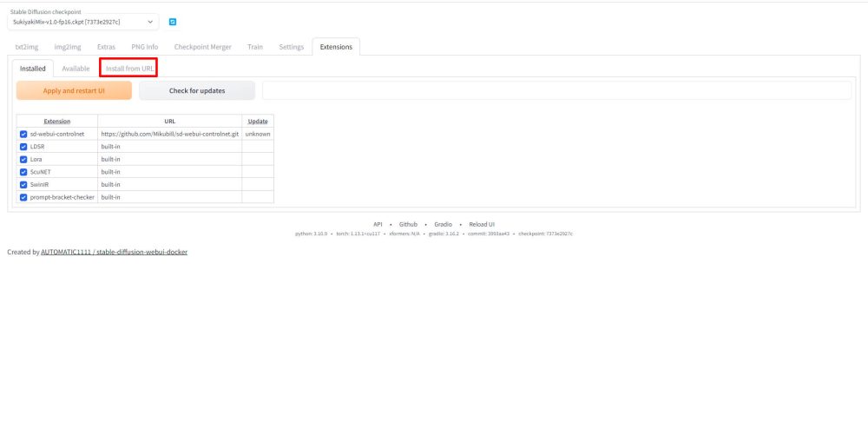Disable the prompt-bracket-checker extension checkbox
Viewport: 868px width, 422px height.
[x=23, y=197]
